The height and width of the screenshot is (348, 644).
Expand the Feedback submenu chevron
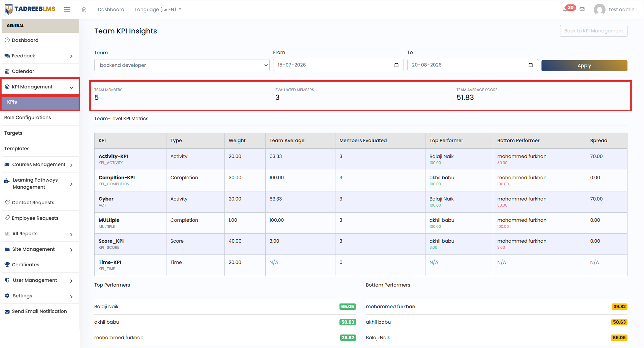pos(72,56)
